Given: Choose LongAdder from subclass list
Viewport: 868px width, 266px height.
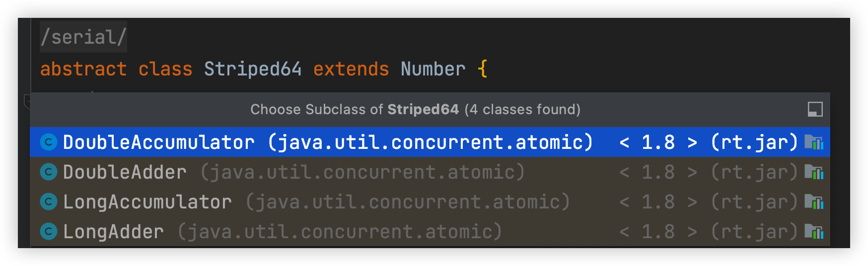Looking at the screenshot, I should pos(430,232).
